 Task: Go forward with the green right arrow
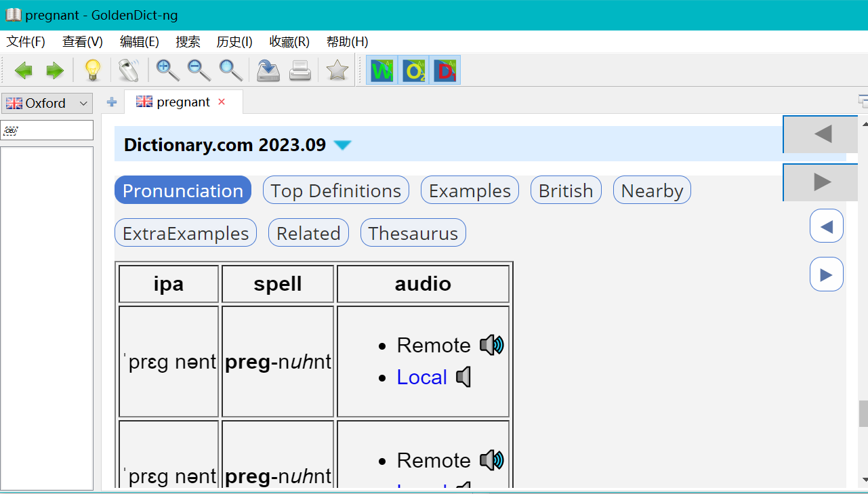(x=54, y=70)
